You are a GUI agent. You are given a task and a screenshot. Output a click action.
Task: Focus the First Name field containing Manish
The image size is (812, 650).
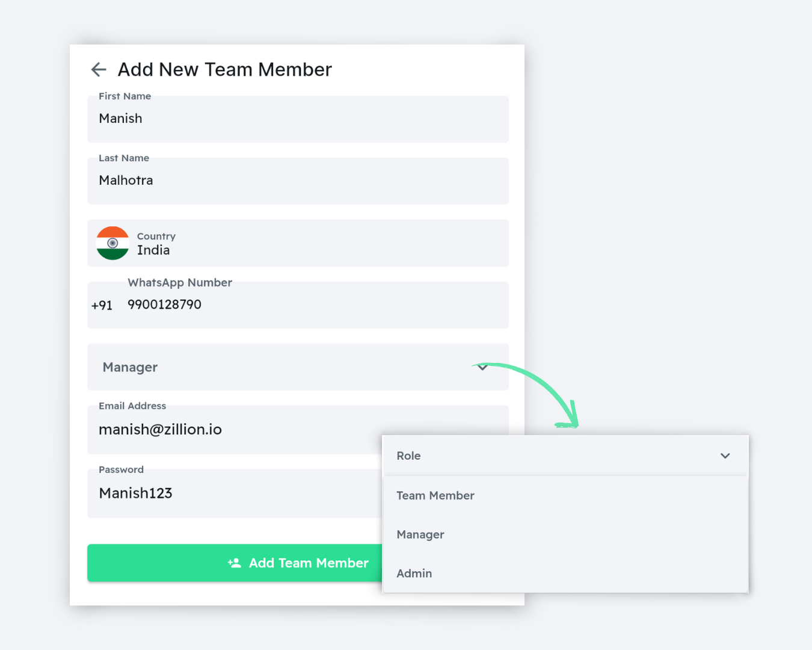coord(298,119)
